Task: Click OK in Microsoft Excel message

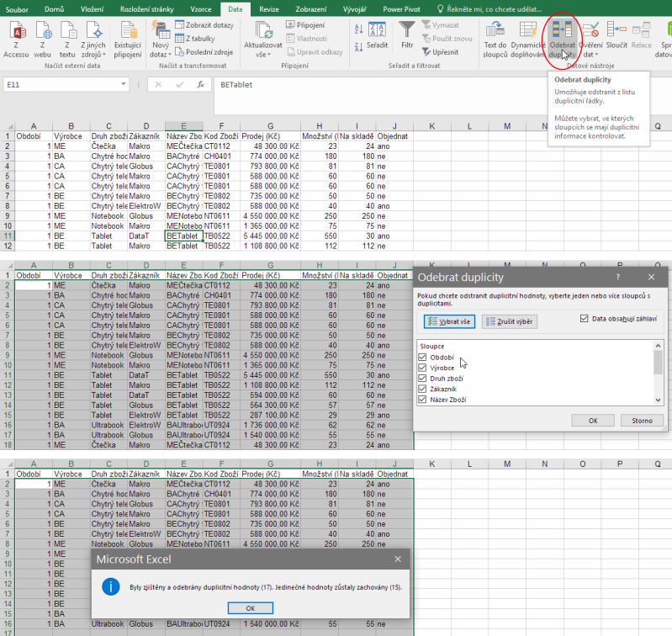Action: [251, 608]
